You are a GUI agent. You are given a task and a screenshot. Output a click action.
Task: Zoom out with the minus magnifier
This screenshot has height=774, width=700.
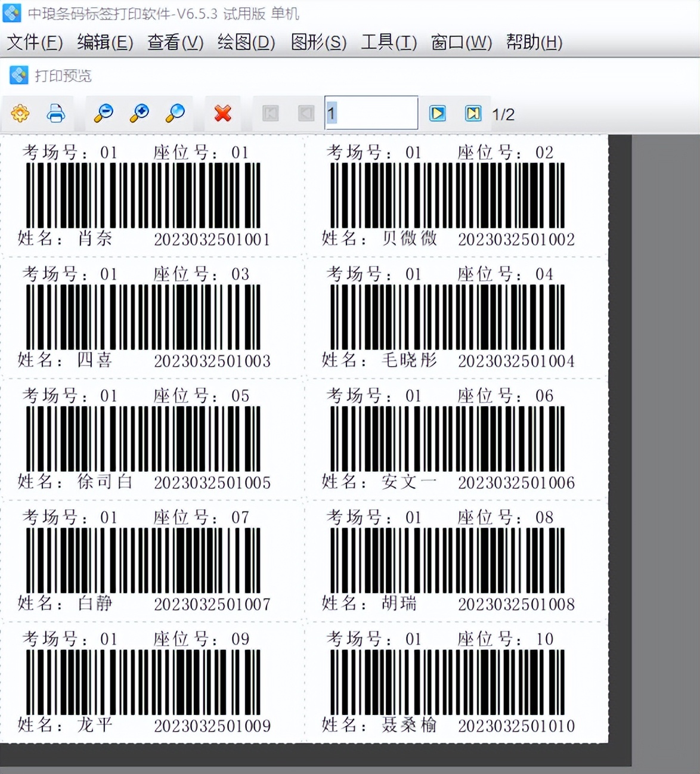coord(104,113)
